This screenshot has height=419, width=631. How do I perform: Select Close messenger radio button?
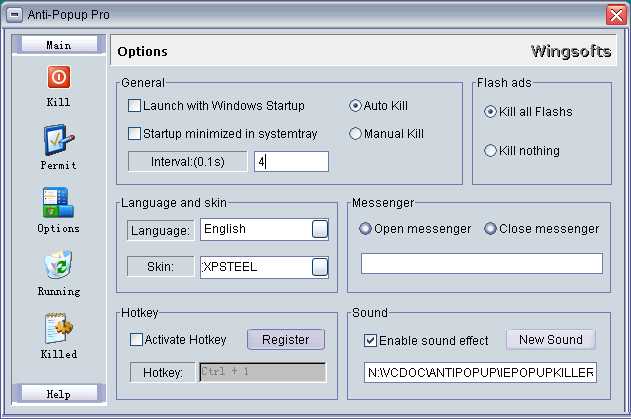(490, 229)
